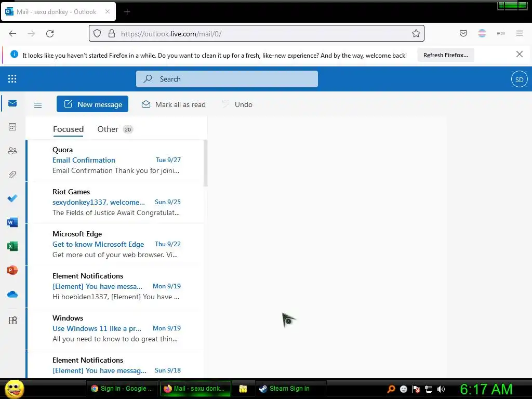Open the Firefox application menu
Image resolution: width=532 pixels, height=399 pixels.
click(x=520, y=33)
